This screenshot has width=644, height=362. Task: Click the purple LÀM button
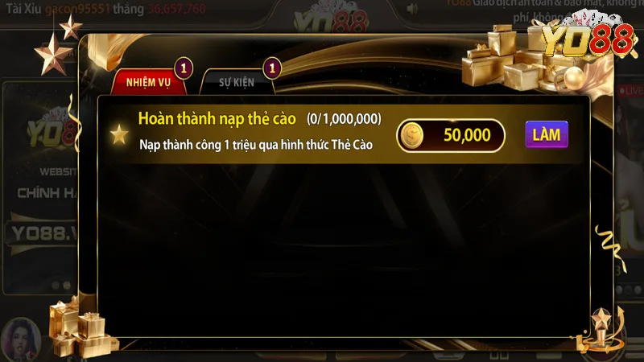pyautogui.click(x=547, y=134)
